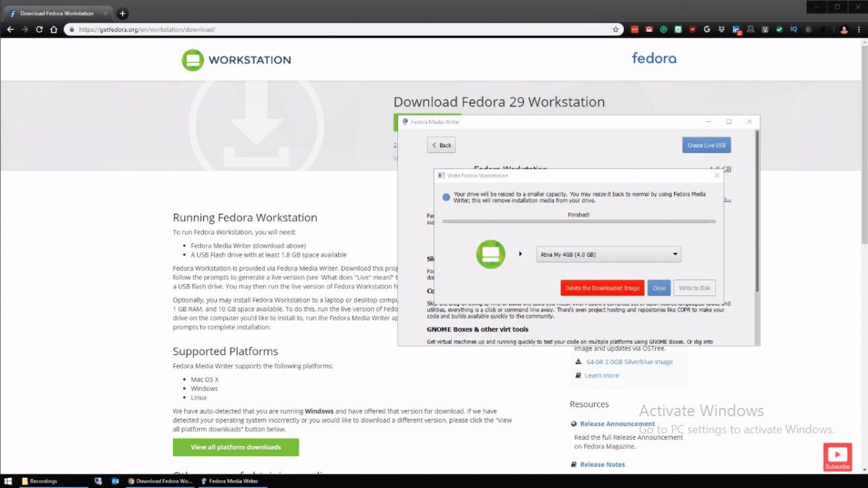
Task: Click the red YouTube Subscribe badge
Action: (837, 457)
